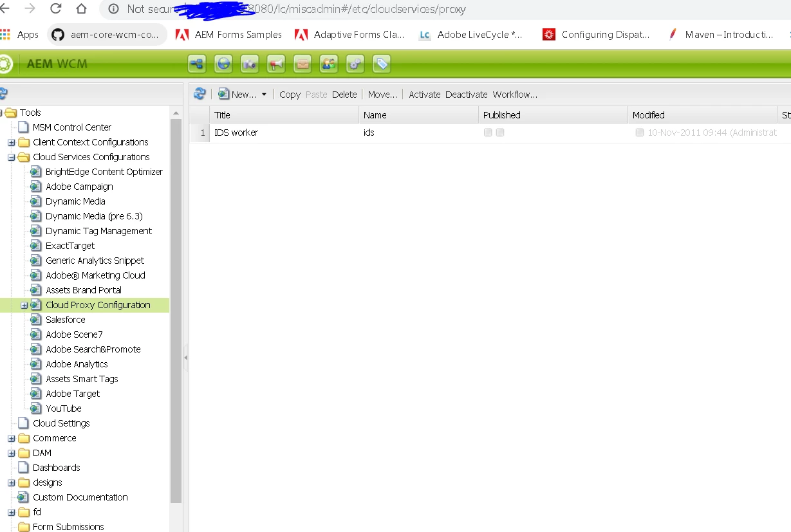Expand the Cloud Proxy Configuration node

tap(24, 306)
